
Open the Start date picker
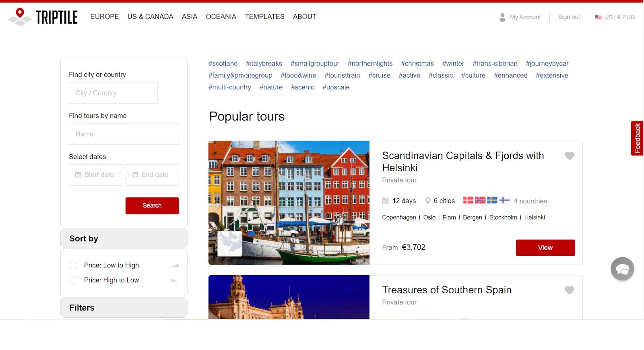[95, 175]
